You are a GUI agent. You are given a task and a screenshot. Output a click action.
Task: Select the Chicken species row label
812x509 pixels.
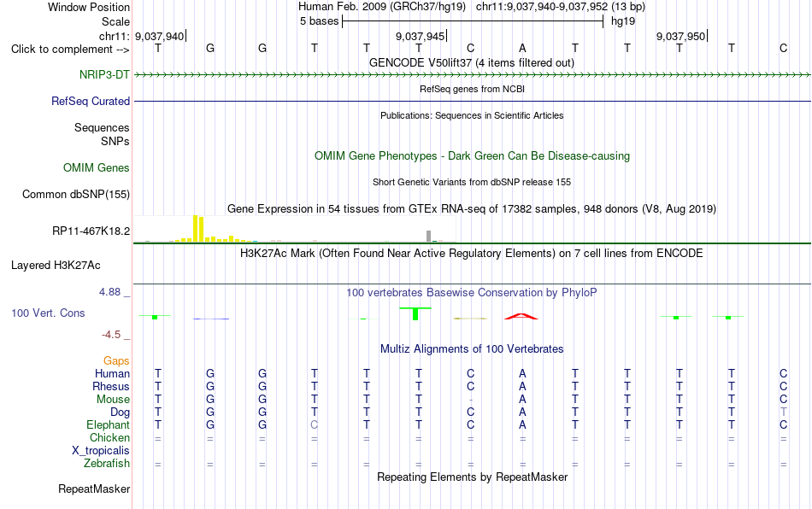click(x=109, y=437)
